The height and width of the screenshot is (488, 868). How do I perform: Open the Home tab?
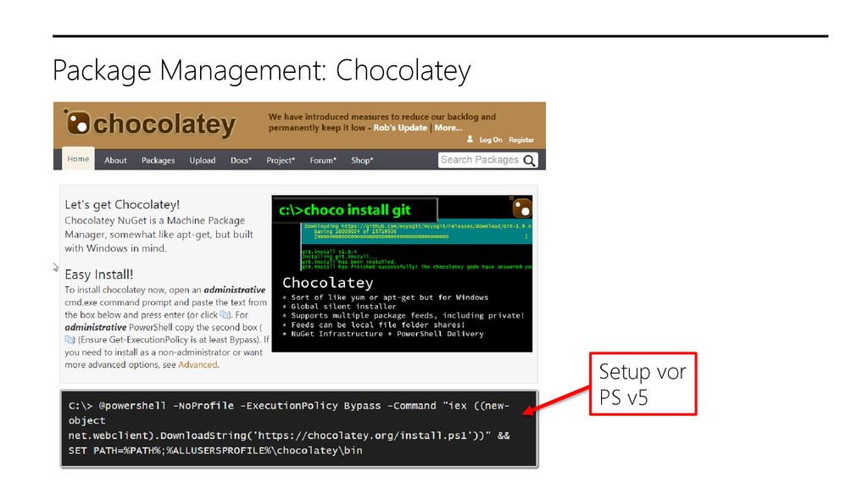point(78,158)
